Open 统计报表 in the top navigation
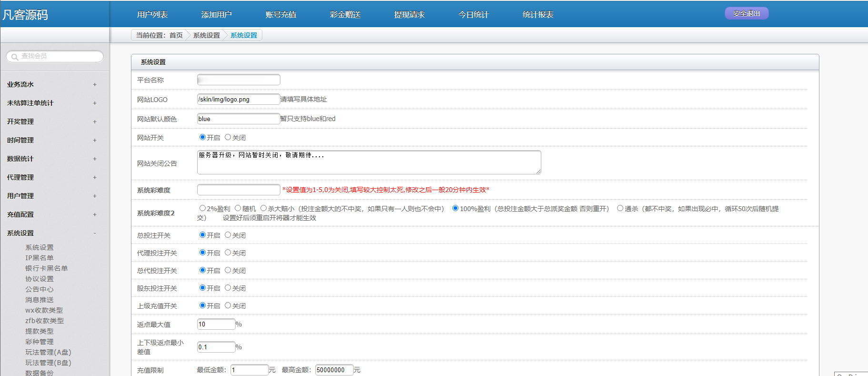Image resolution: width=868 pixels, height=376 pixels. click(x=538, y=15)
